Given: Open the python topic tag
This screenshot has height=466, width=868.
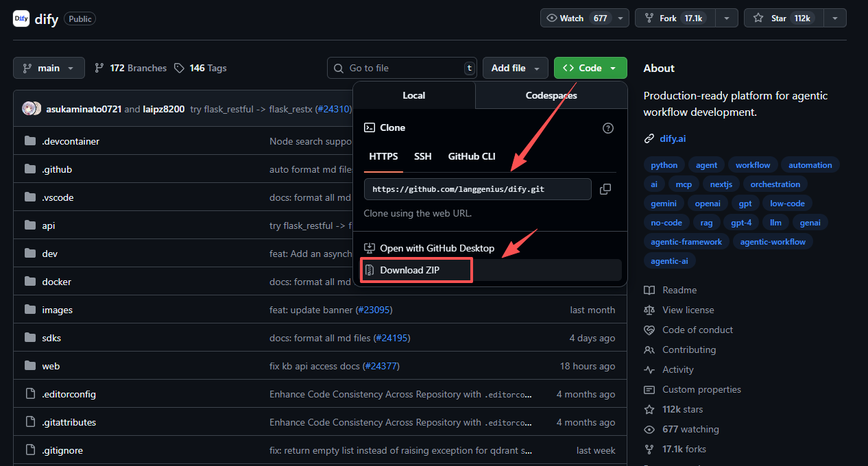Looking at the screenshot, I should pyautogui.click(x=664, y=165).
